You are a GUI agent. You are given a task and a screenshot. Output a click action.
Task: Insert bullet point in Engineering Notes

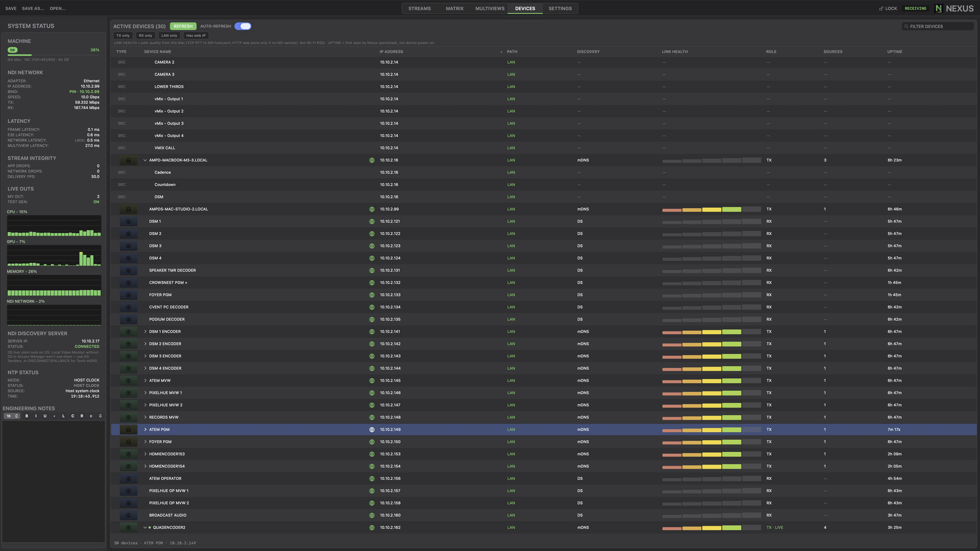click(x=54, y=416)
